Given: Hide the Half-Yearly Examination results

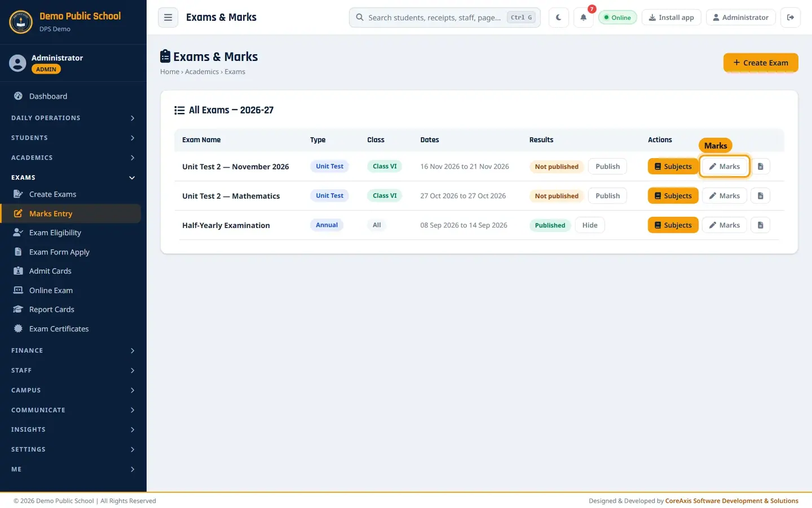Looking at the screenshot, I should tap(590, 225).
